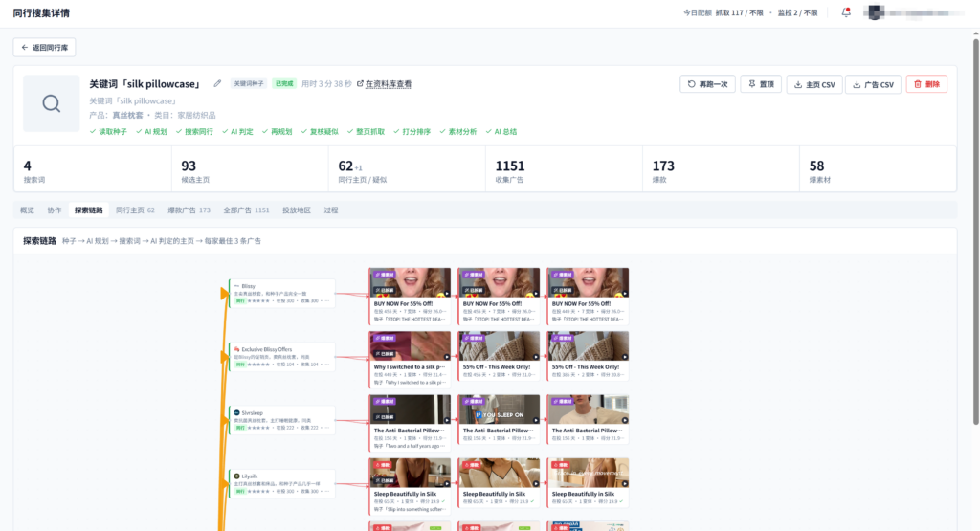Click the green 已完成 status tag
Screen dimensions: 980x531
[284, 83]
